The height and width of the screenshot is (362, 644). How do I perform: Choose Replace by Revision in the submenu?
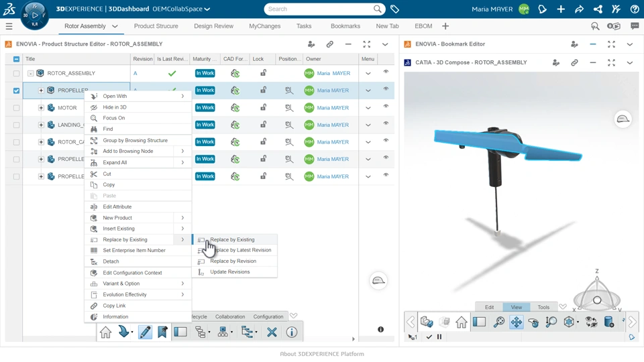tap(235, 261)
